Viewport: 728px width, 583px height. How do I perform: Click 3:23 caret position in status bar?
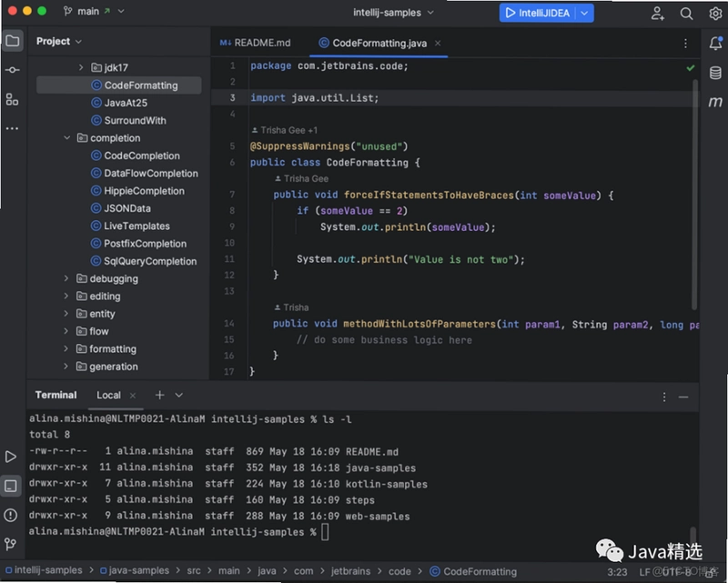click(x=617, y=572)
